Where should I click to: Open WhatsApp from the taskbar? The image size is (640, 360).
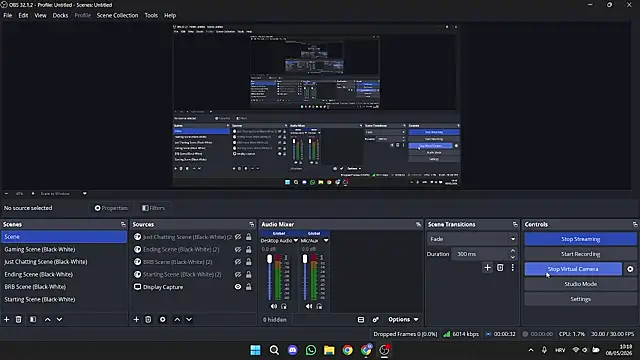pos(311,350)
